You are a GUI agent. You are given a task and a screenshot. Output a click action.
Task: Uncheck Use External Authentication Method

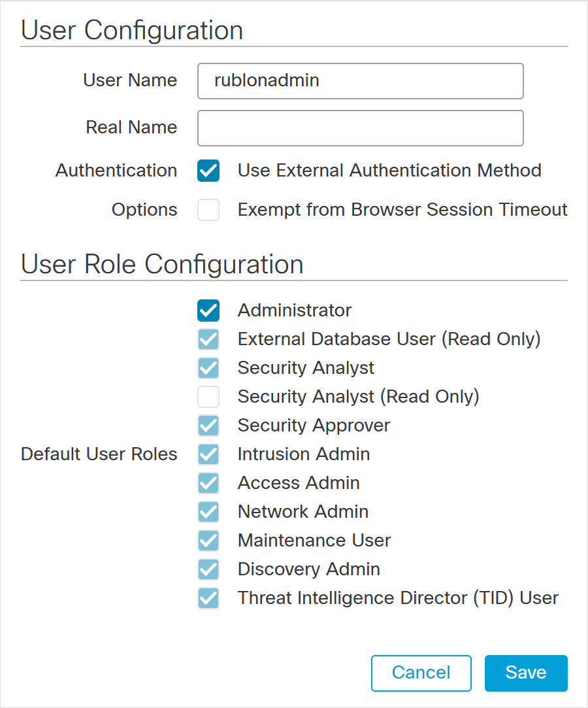tap(208, 171)
